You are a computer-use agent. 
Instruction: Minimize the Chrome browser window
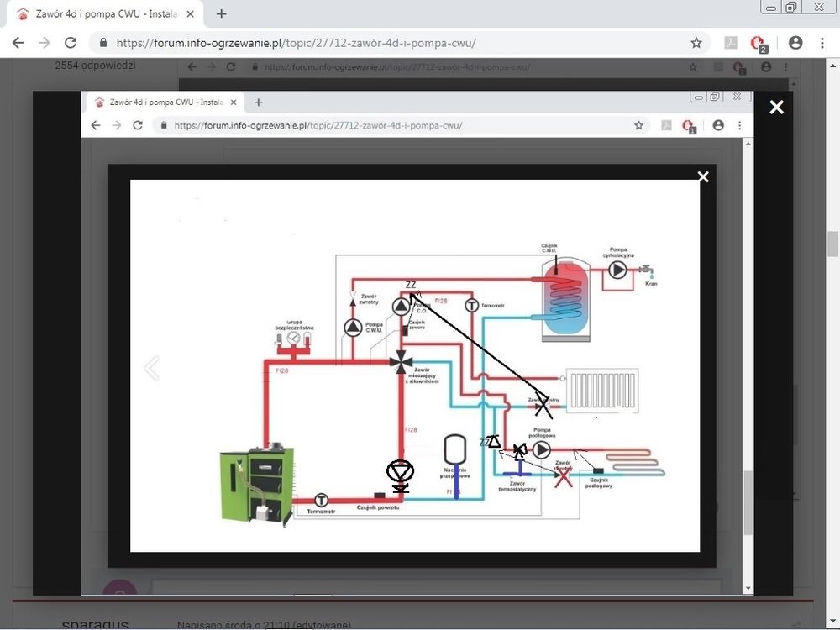[x=770, y=7]
